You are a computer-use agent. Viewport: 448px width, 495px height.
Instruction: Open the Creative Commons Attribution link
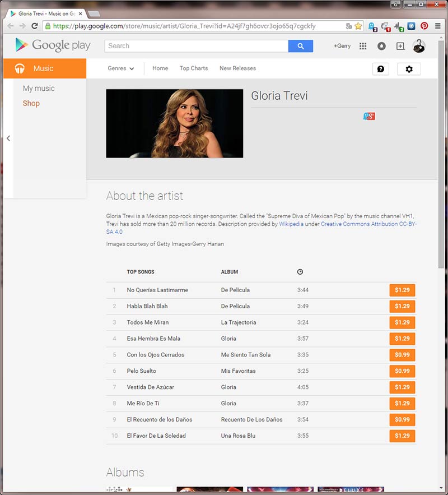click(369, 224)
